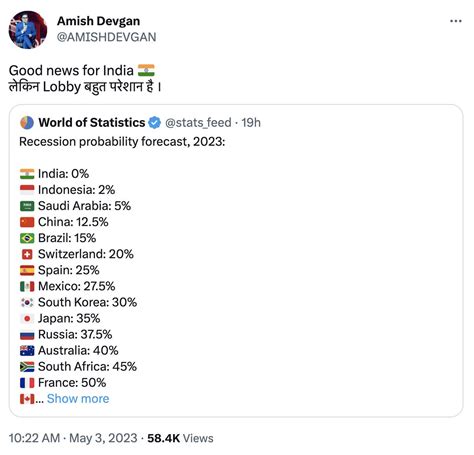The width and height of the screenshot is (474, 455).
Task: Open the Amish Devgan display name
Action: pyautogui.click(x=98, y=21)
